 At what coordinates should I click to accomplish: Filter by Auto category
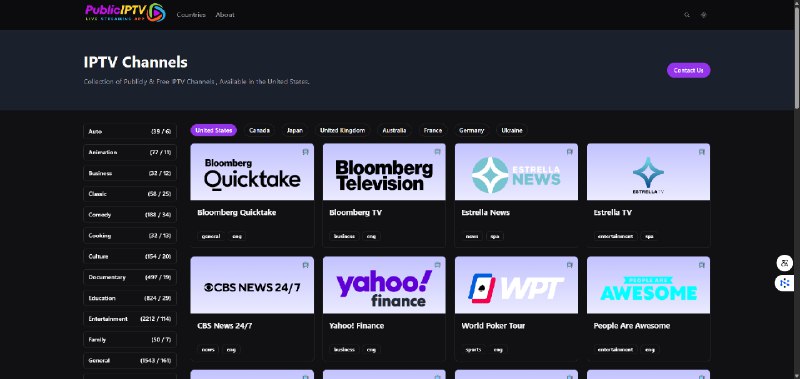(130, 132)
